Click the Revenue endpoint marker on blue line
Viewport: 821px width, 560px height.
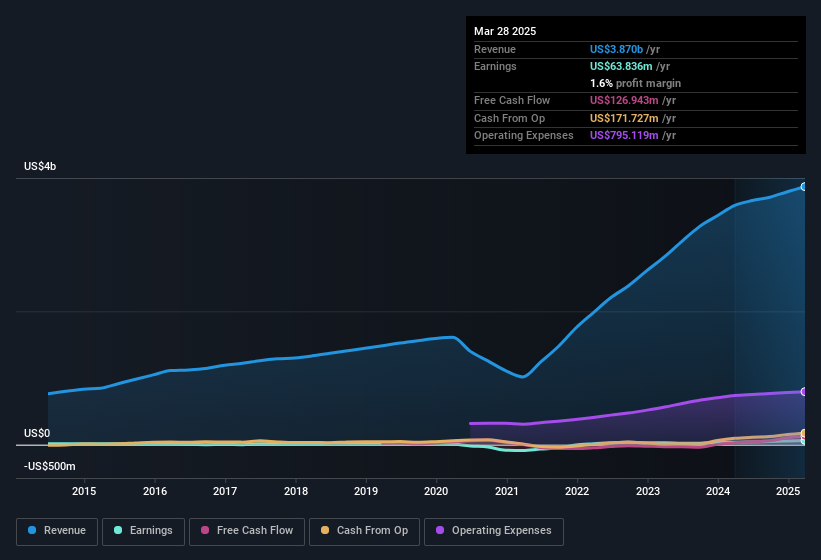pyautogui.click(x=804, y=187)
